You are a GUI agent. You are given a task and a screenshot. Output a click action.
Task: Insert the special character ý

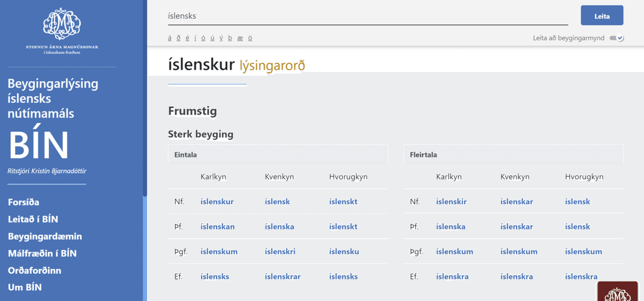221,38
